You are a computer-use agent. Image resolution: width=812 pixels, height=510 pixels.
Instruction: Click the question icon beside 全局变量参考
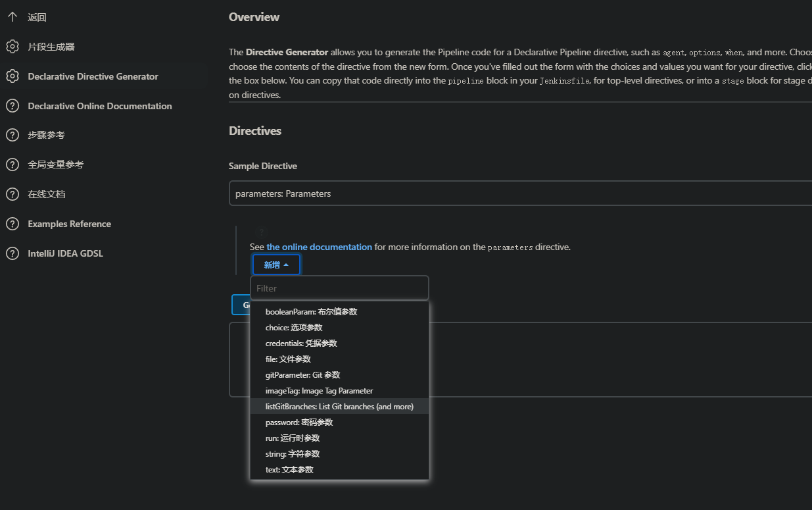(x=12, y=165)
